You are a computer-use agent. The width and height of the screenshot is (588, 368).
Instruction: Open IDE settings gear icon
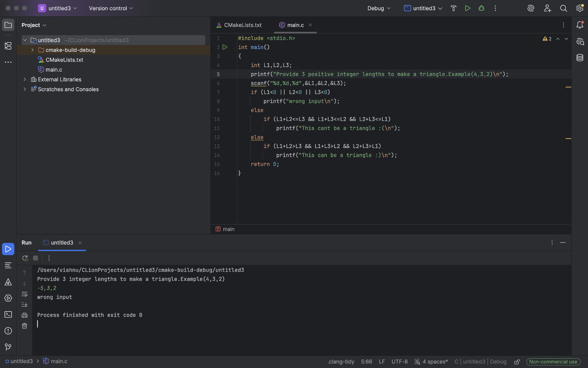click(x=580, y=8)
